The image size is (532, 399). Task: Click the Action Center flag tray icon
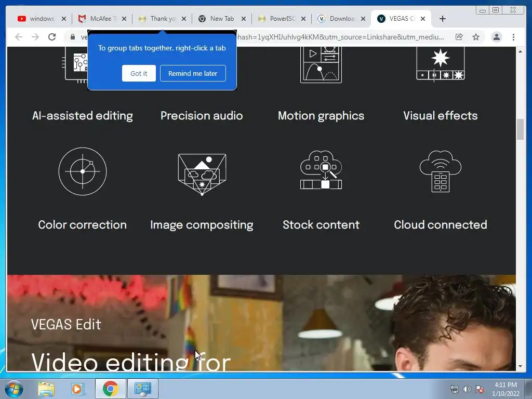(x=480, y=389)
